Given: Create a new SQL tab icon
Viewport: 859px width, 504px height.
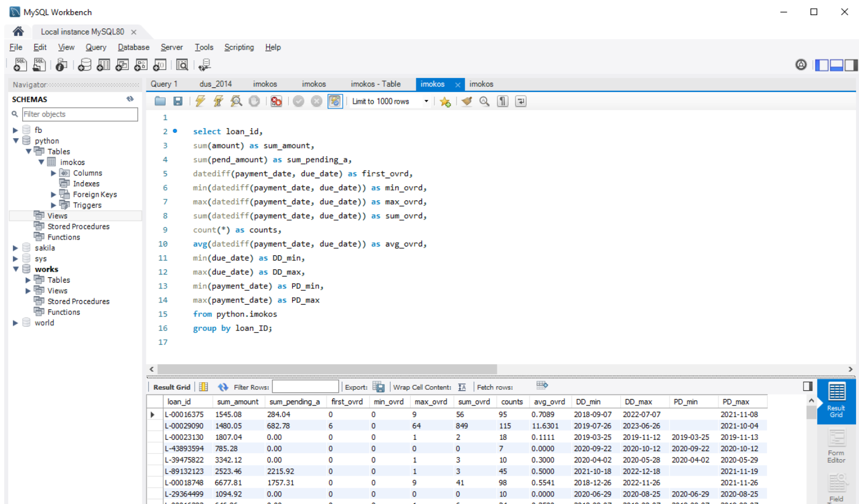Looking at the screenshot, I should (20, 65).
